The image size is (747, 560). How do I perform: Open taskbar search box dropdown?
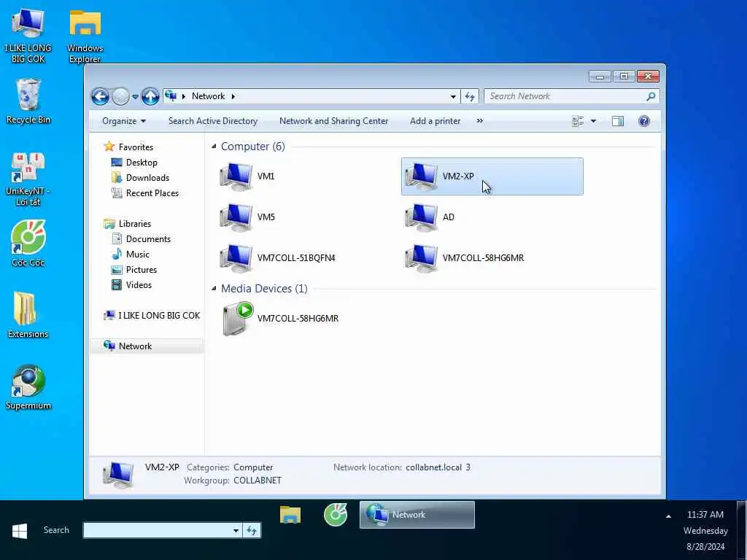click(x=236, y=530)
